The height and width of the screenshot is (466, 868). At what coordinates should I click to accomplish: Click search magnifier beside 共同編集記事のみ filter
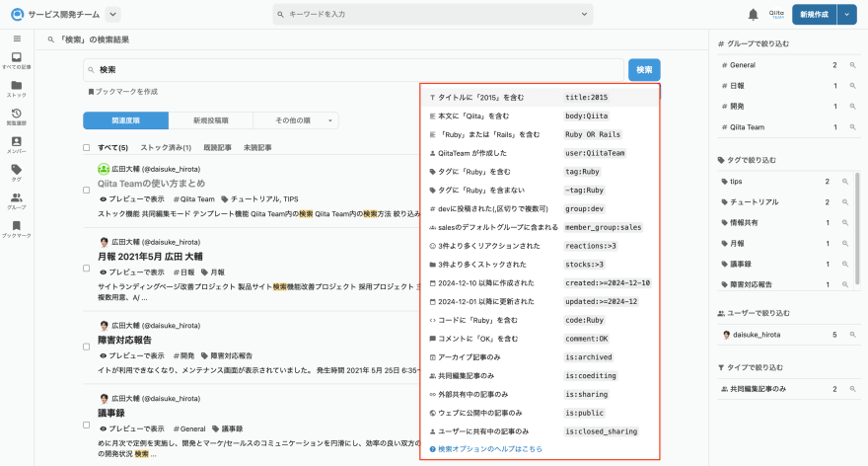853,389
